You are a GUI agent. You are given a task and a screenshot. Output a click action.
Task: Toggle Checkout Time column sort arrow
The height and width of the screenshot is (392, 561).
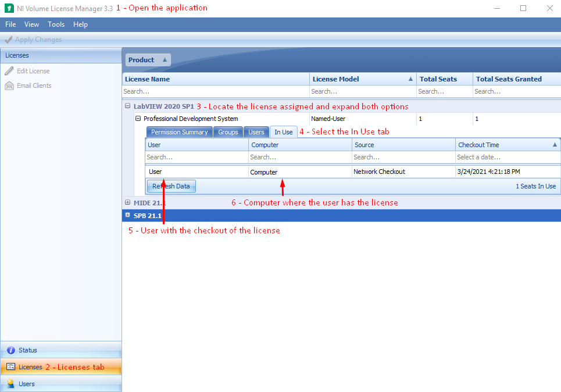tap(555, 145)
